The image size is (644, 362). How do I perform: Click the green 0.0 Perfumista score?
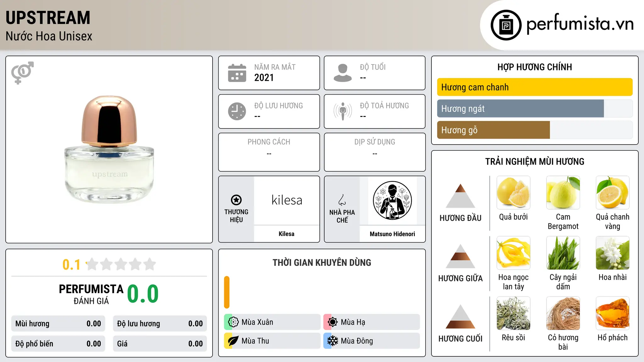coord(143,294)
